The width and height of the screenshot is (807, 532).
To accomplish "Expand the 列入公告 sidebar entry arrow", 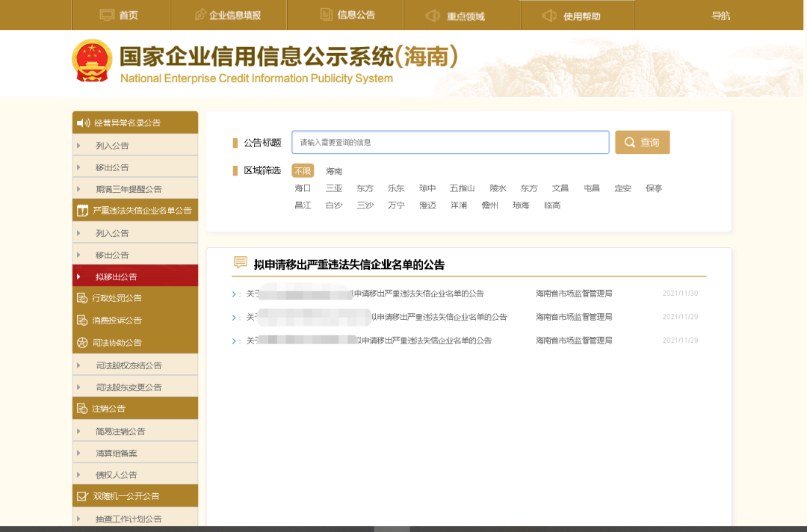I will point(78,144).
